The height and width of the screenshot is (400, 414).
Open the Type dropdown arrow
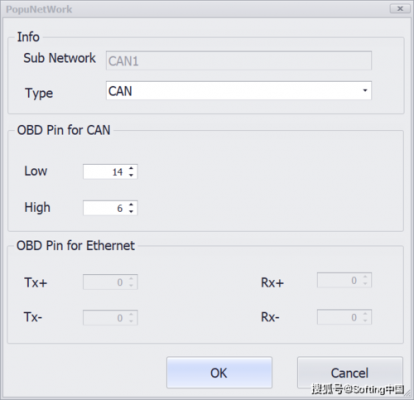[365, 90]
